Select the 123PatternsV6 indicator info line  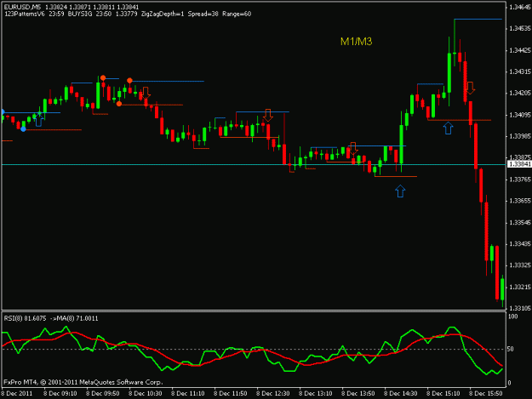[128, 14]
